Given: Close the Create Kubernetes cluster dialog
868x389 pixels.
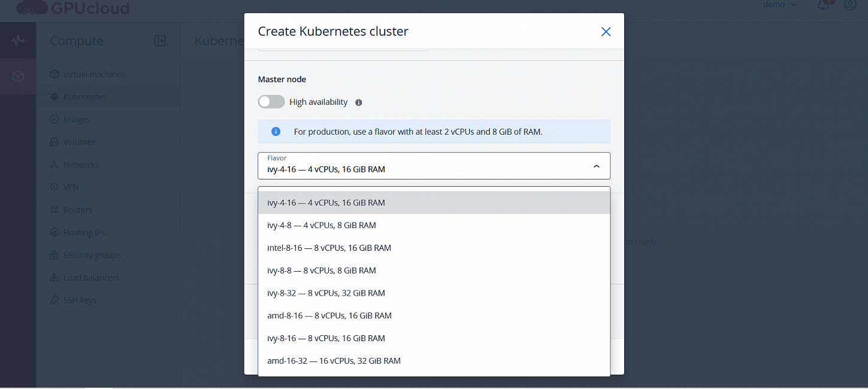Looking at the screenshot, I should (606, 32).
